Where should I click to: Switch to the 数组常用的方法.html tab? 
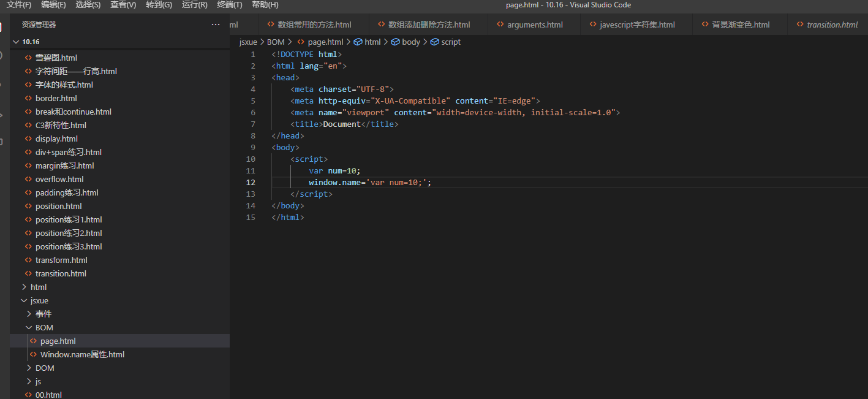[x=314, y=25]
